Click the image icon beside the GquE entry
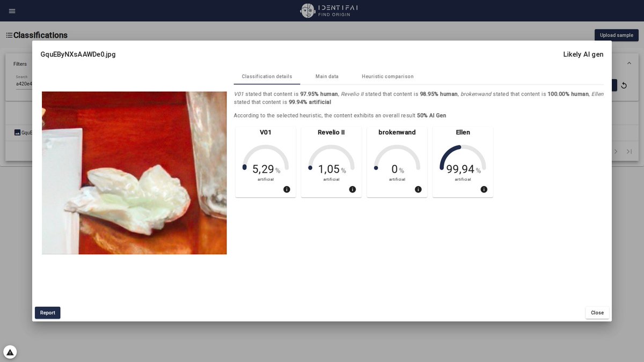The width and height of the screenshot is (644, 362). tap(18, 132)
